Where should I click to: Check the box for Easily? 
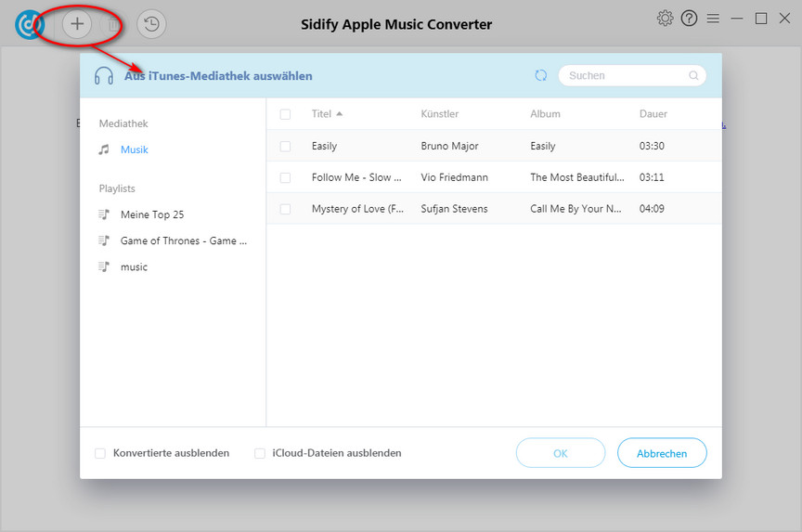[285, 147]
